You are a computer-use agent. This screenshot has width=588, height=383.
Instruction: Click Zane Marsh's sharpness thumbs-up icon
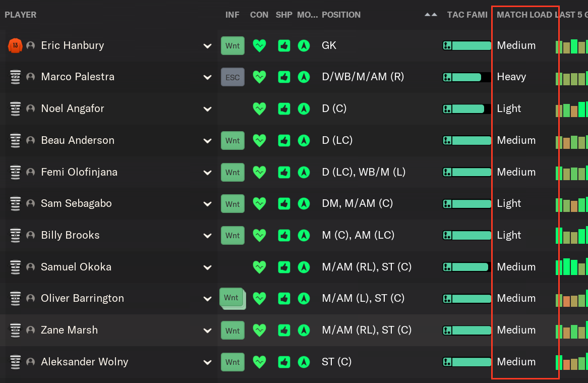click(x=284, y=331)
